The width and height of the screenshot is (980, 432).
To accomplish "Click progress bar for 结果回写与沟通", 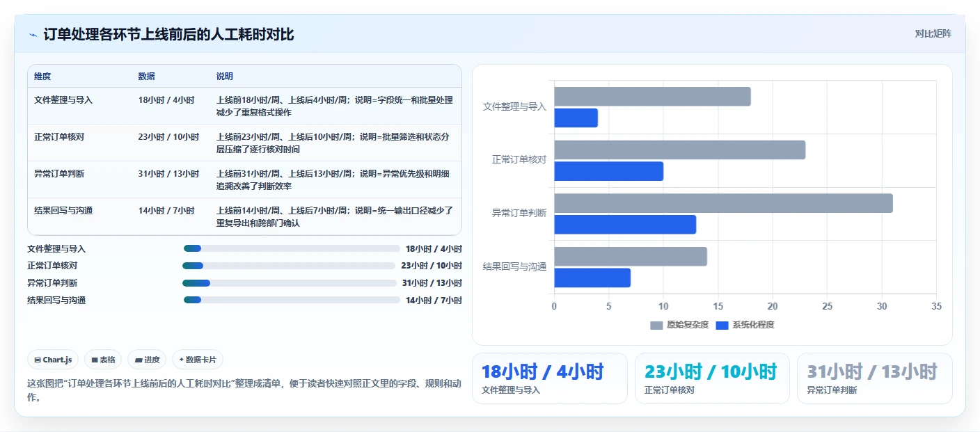I will (x=292, y=300).
